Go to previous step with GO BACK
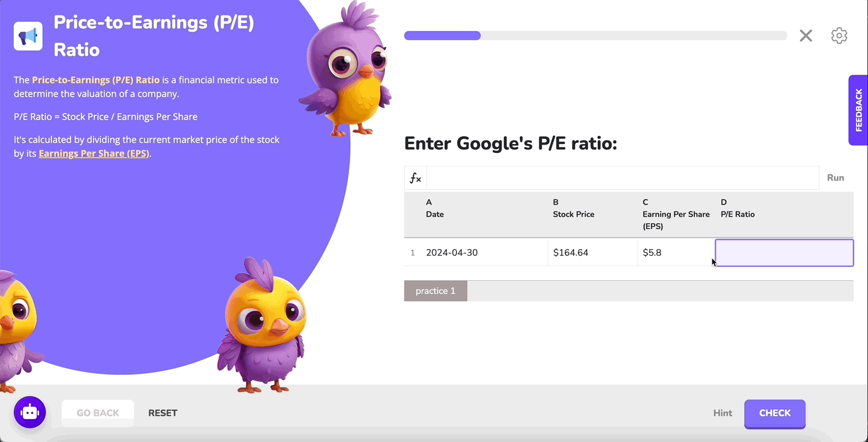Image resolution: width=868 pixels, height=442 pixels. click(x=98, y=413)
